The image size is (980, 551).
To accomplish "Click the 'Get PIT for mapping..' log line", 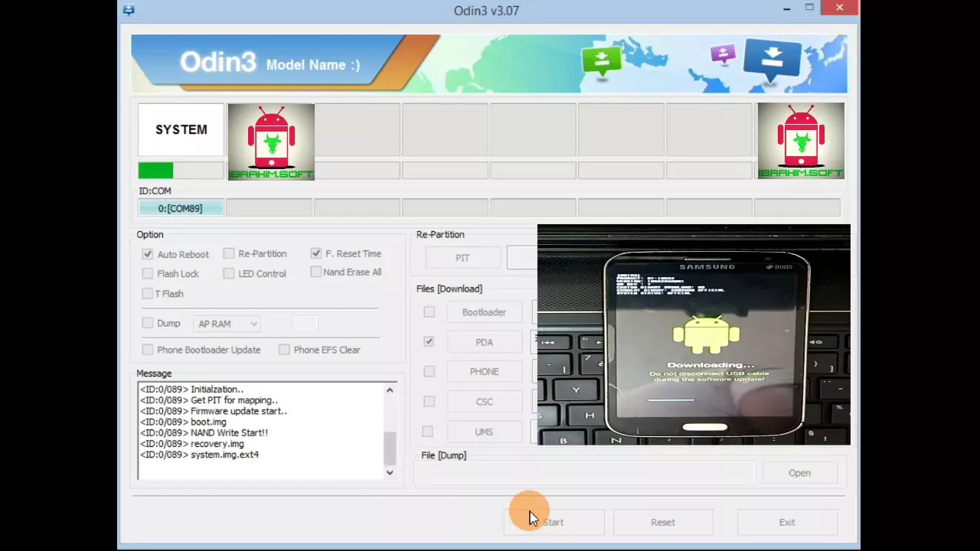I will pyautogui.click(x=209, y=400).
